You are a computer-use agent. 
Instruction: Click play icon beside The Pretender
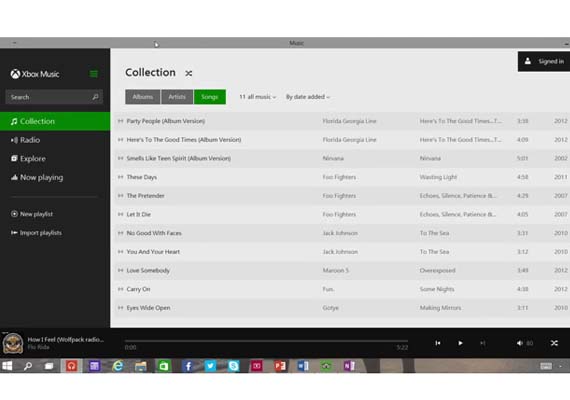[x=121, y=196]
